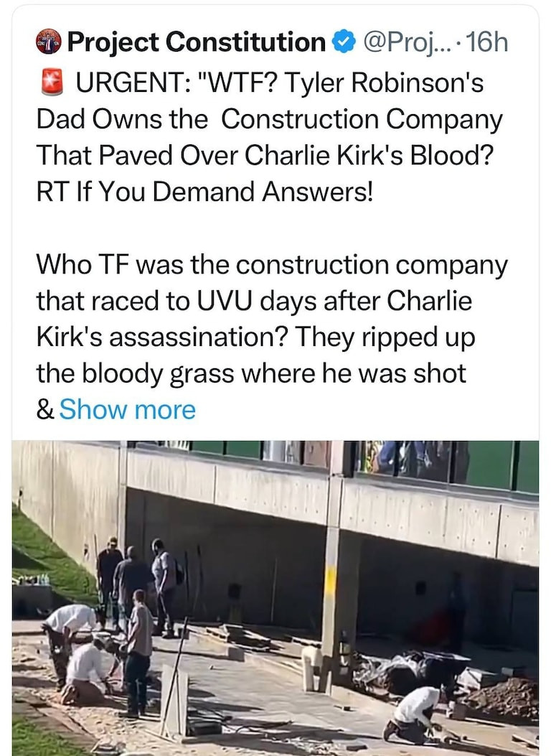Click the kneeling worker at photo's bottom right
The image size is (551, 756).
(x=414, y=713)
